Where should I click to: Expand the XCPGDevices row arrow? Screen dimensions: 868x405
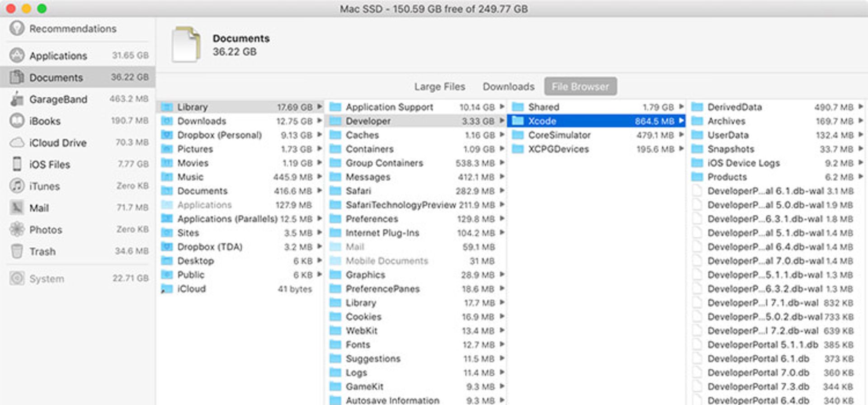point(681,149)
